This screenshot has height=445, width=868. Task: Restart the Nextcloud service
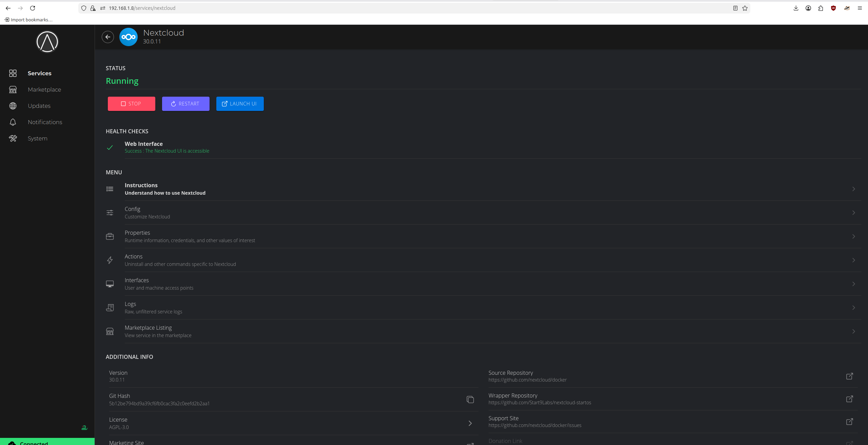[x=185, y=104]
